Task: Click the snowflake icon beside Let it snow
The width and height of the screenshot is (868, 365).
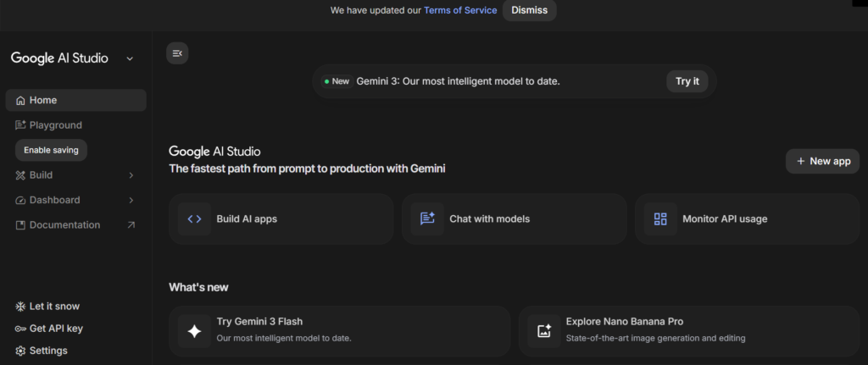Action: tap(20, 307)
